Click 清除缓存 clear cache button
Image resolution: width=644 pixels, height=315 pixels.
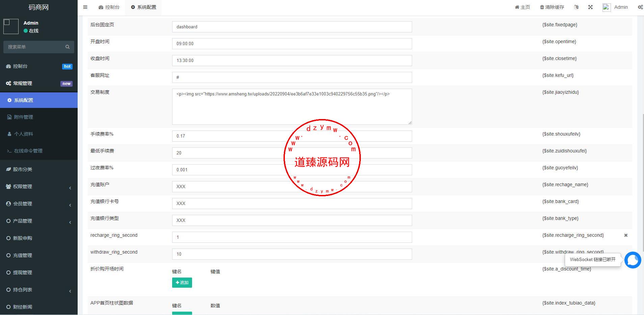click(x=552, y=7)
